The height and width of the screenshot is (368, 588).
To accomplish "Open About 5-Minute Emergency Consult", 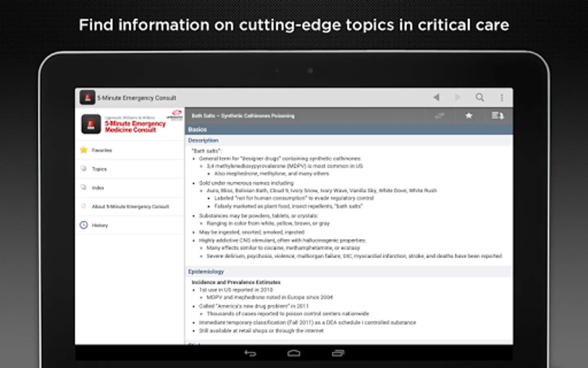I will coord(129,206).
